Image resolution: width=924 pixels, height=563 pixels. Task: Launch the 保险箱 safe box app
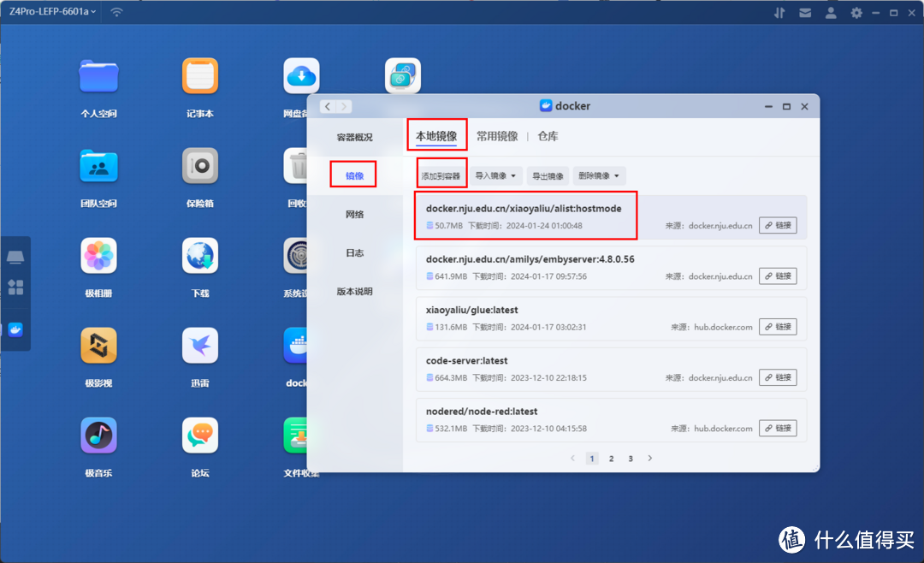199,166
